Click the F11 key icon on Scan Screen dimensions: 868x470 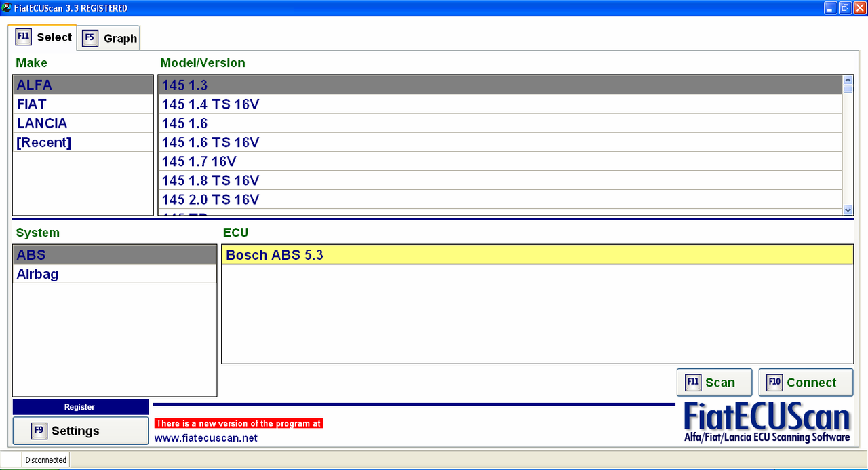click(693, 382)
